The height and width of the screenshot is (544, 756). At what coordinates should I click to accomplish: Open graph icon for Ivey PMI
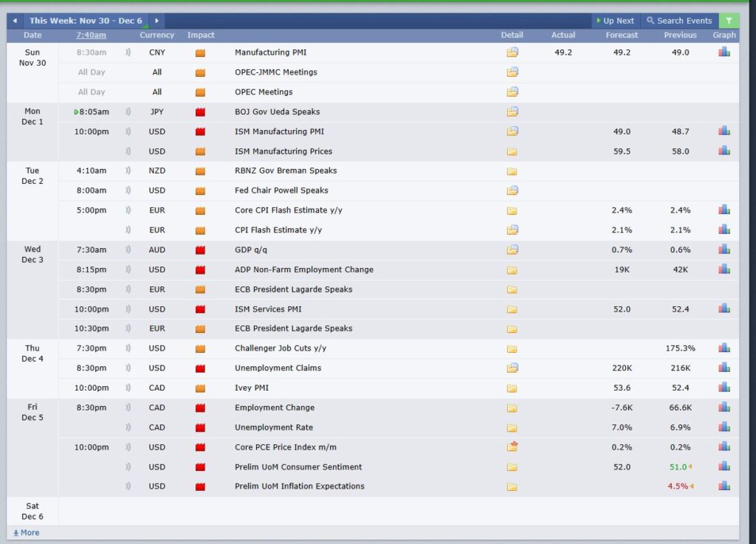724,388
